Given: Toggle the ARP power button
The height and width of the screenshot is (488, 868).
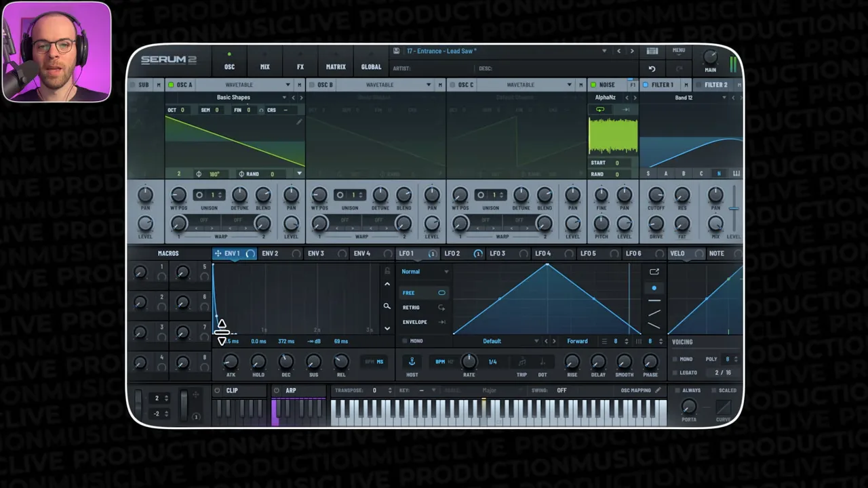Looking at the screenshot, I should [277, 390].
